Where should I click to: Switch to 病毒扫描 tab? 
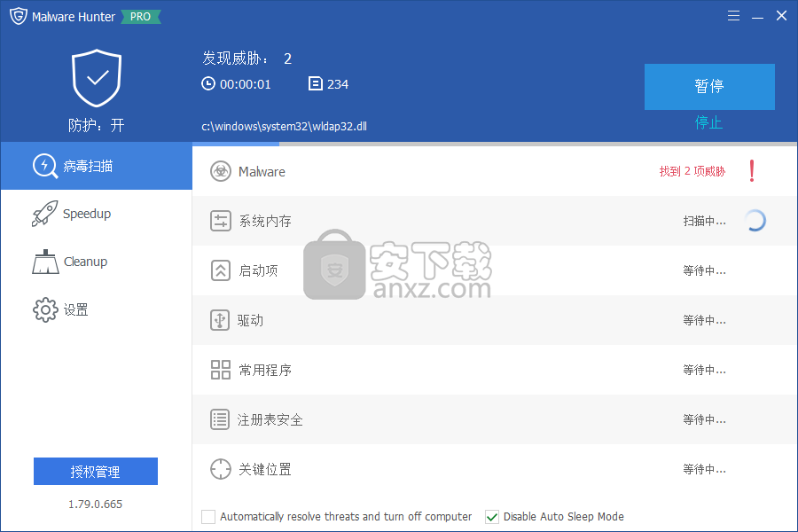[97, 166]
